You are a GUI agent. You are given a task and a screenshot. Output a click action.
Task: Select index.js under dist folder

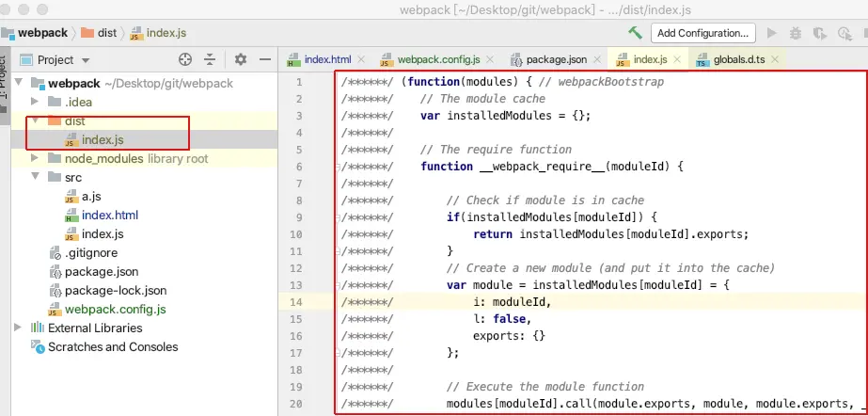103,139
